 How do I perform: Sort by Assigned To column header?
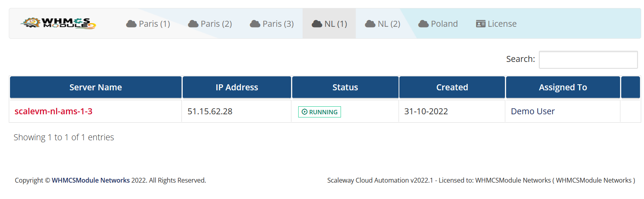(563, 87)
